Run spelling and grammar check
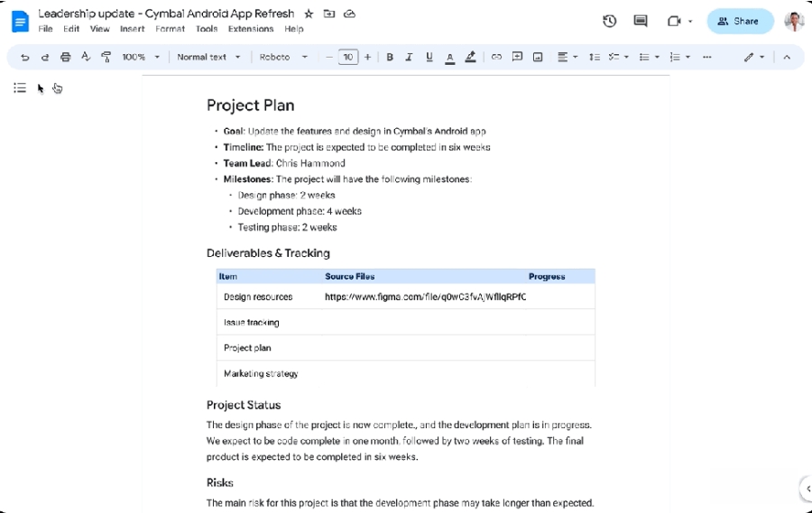This screenshot has height=513, width=812. (x=86, y=57)
